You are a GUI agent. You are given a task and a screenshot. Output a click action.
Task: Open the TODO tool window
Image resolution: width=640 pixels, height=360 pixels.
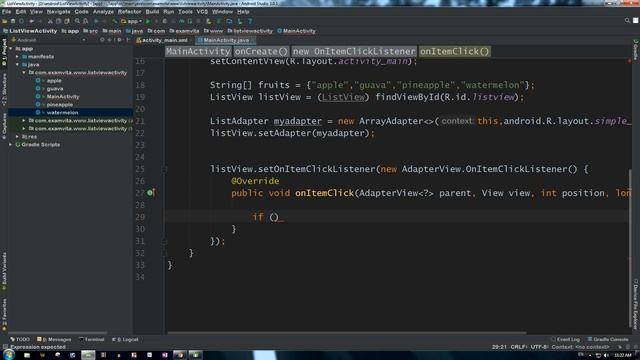coord(20,339)
